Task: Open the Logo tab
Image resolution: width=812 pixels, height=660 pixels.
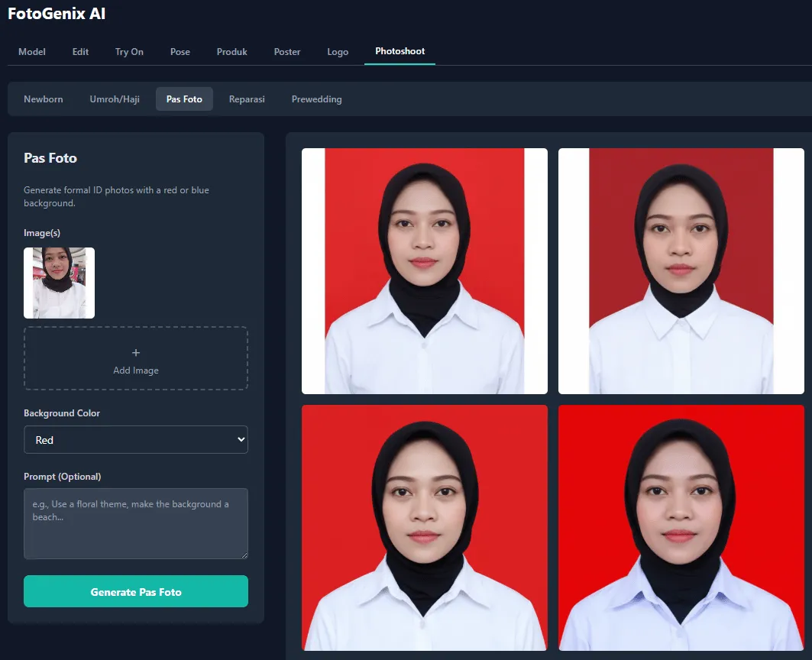Action: pos(338,52)
